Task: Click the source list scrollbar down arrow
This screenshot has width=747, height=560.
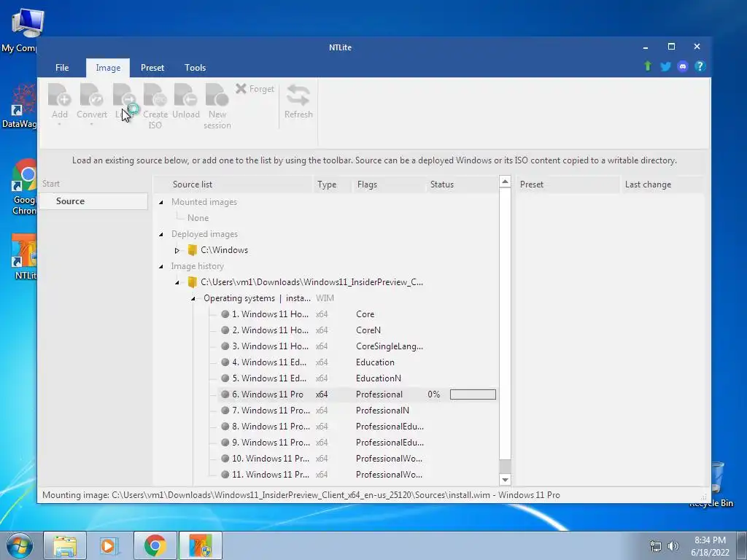Action: click(x=505, y=480)
